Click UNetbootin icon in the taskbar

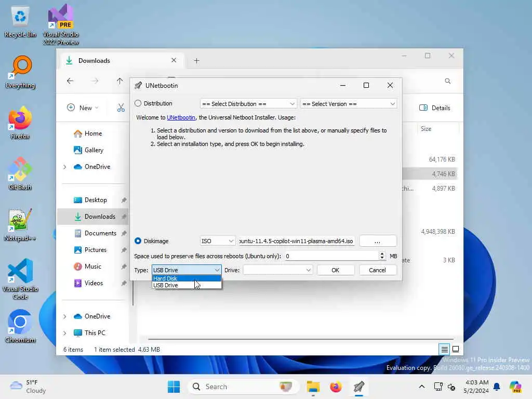click(x=358, y=387)
